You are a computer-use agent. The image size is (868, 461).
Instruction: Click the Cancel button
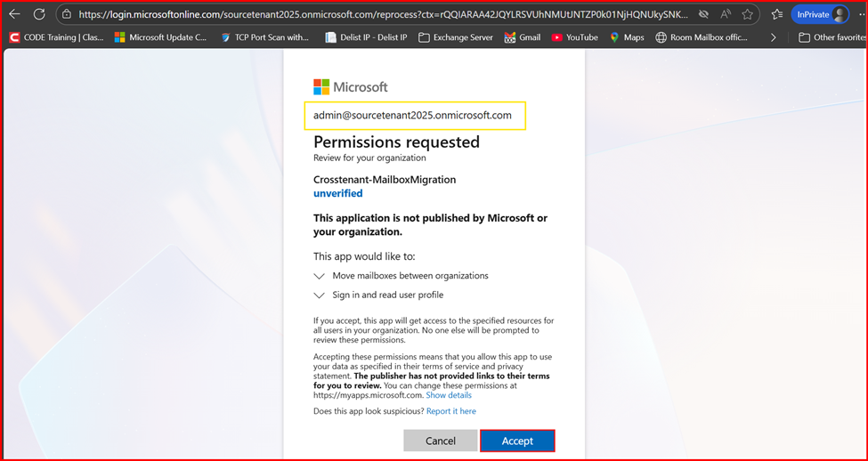point(440,441)
